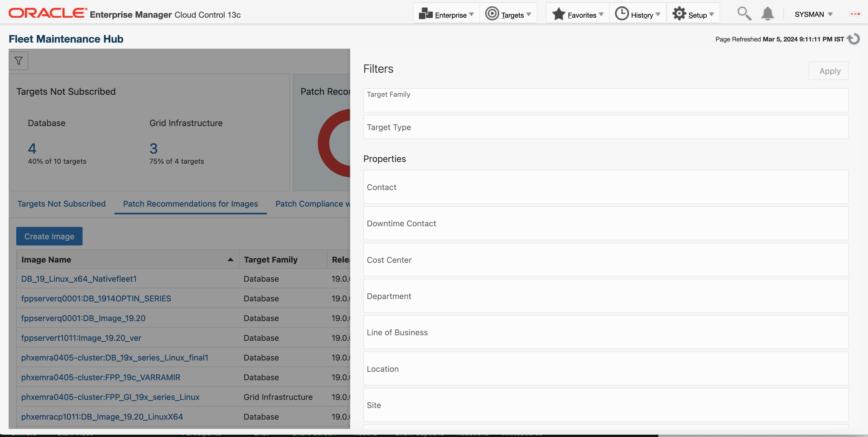Click the Grid Infrastructure count 3
The height and width of the screenshot is (437, 868).
tap(154, 148)
